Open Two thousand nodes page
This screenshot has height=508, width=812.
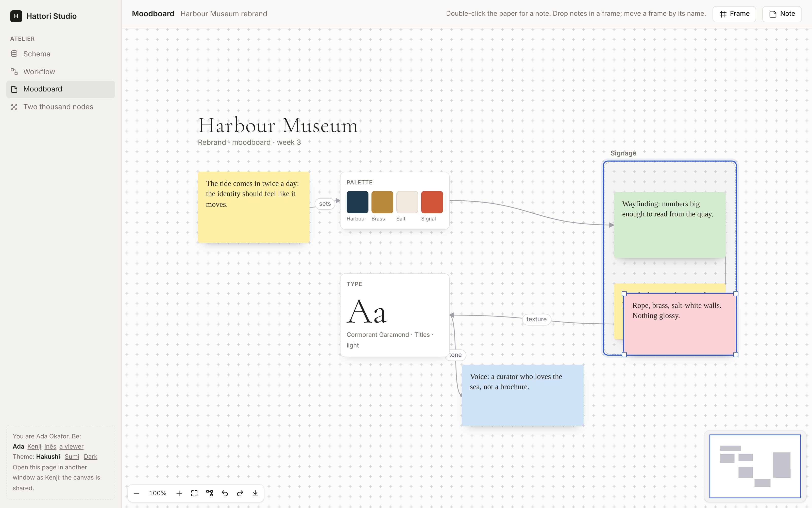point(60,107)
